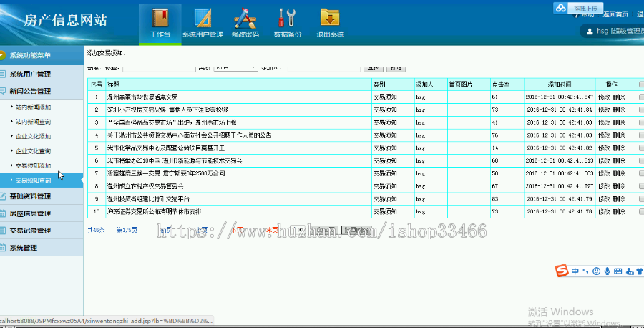Click title 沪深证券交易所公布清明节休市安排
This screenshot has width=644, height=328.
pos(154,212)
